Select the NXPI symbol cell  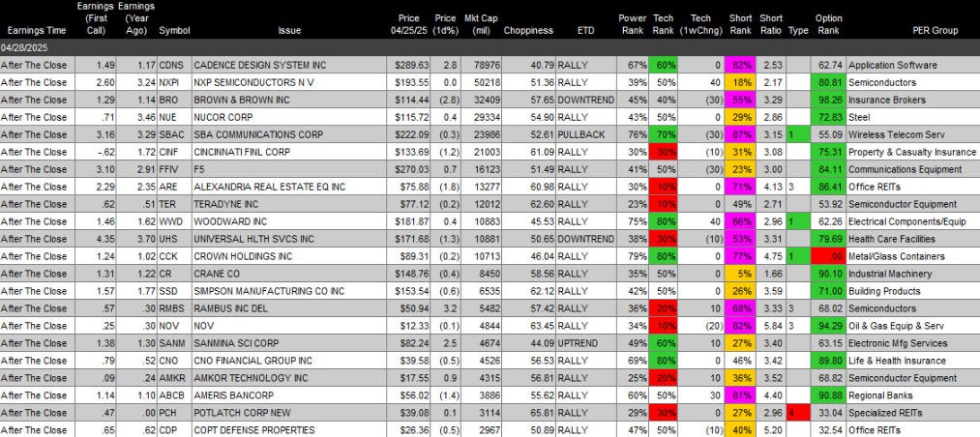(174, 82)
